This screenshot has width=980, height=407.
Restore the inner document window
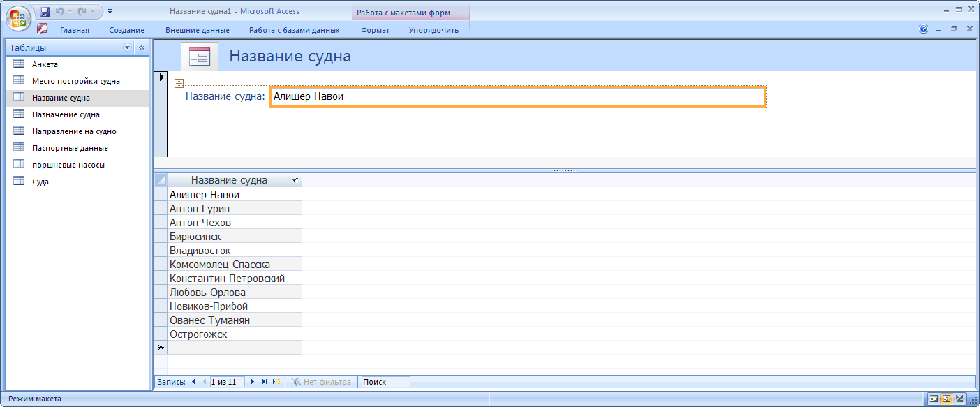tap(954, 29)
